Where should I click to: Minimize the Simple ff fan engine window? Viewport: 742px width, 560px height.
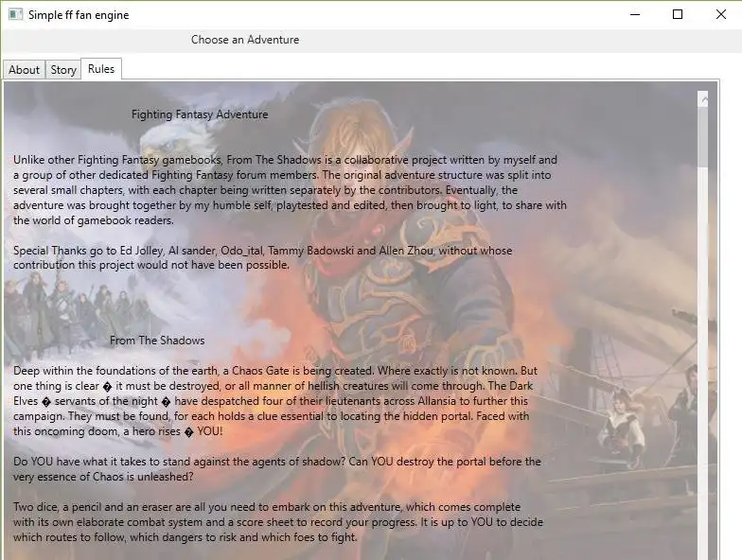(x=635, y=15)
